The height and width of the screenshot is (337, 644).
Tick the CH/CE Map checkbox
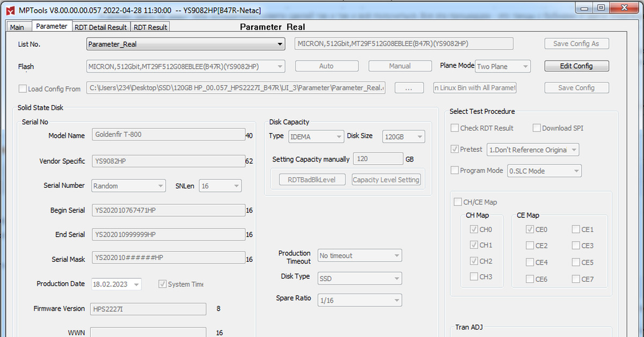pyautogui.click(x=458, y=202)
